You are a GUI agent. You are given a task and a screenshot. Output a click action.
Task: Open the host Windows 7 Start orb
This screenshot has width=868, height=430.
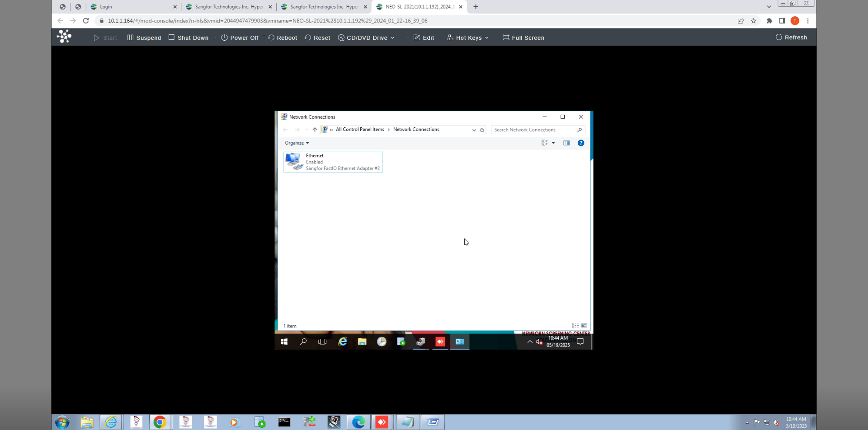coord(62,422)
